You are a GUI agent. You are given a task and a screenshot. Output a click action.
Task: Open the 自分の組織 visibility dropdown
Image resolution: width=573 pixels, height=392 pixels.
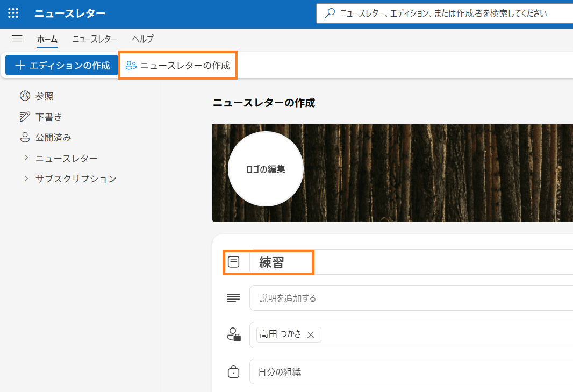[409, 372]
